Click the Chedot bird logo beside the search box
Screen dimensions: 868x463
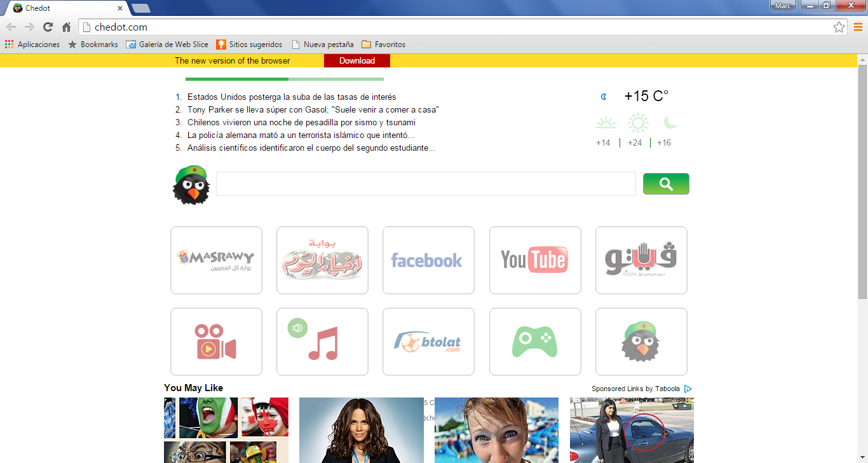pyautogui.click(x=191, y=185)
